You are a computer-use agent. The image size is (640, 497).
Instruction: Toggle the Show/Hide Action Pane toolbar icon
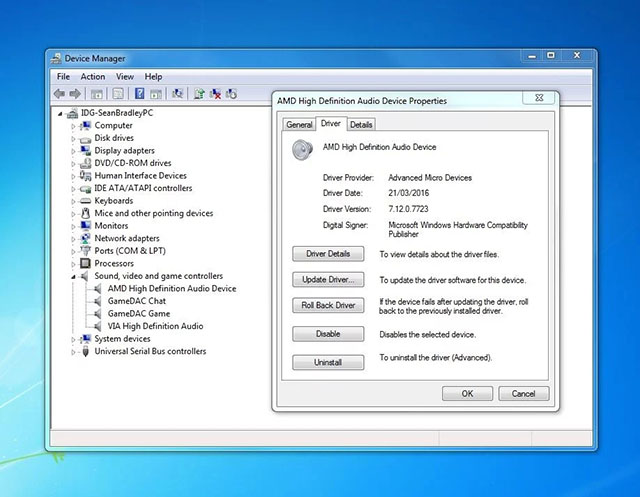[x=156, y=94]
